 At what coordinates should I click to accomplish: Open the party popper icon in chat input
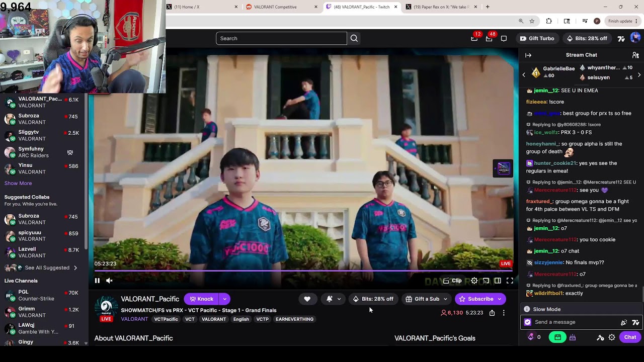(x=624, y=322)
